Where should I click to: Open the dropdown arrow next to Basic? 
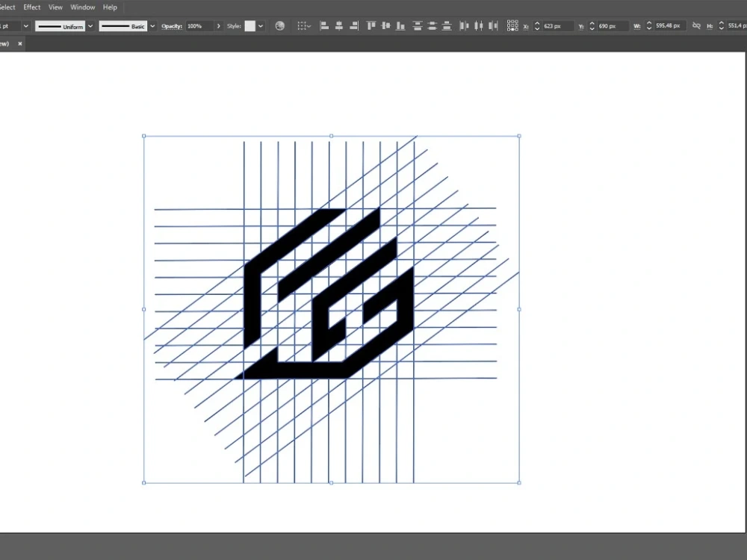[152, 26]
